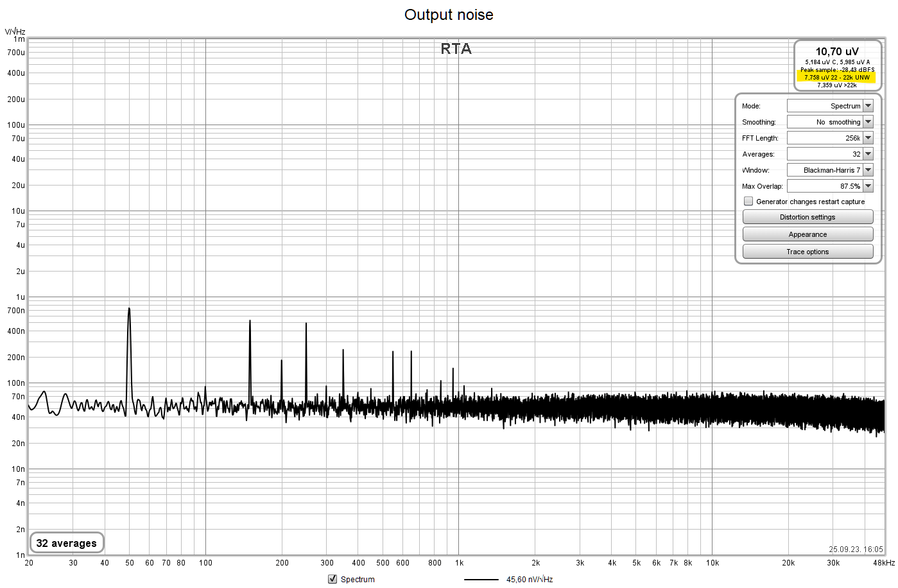Open the Averages dropdown set to 32

point(830,154)
